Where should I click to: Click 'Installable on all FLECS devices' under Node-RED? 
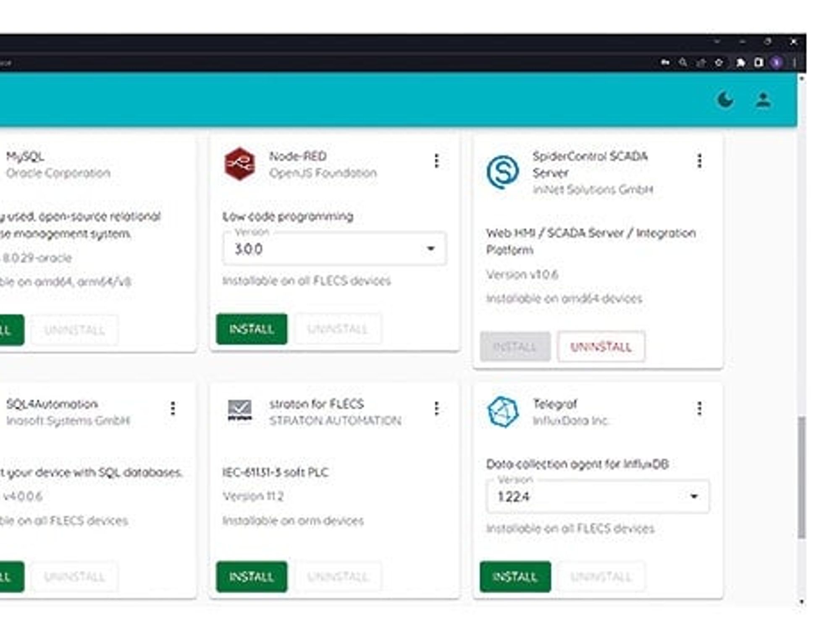coord(307,281)
